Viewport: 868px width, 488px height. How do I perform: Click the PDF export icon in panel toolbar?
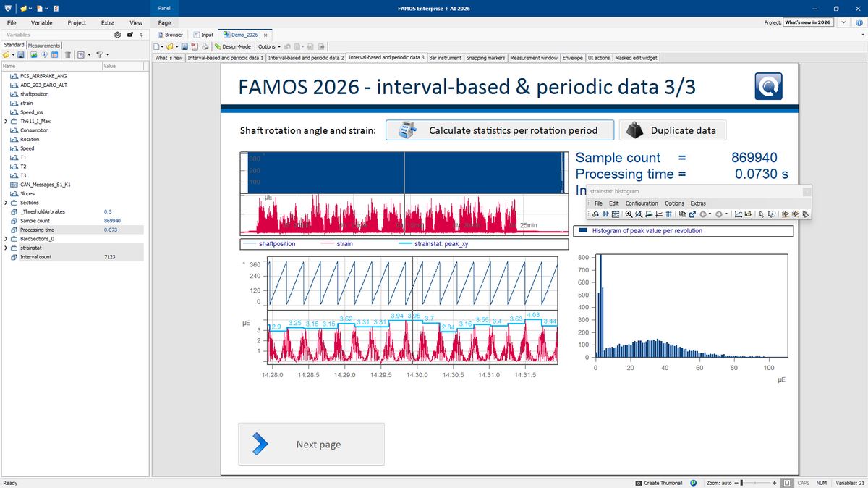pos(195,46)
